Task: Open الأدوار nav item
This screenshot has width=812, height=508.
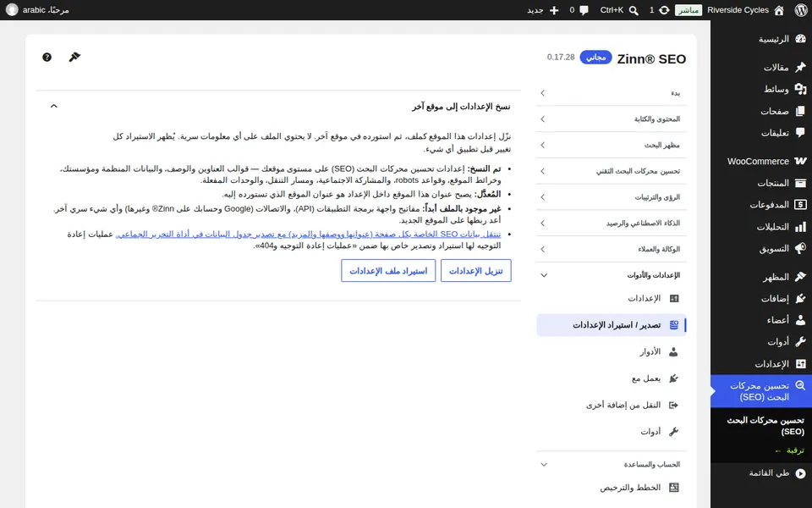Action: click(x=612, y=352)
